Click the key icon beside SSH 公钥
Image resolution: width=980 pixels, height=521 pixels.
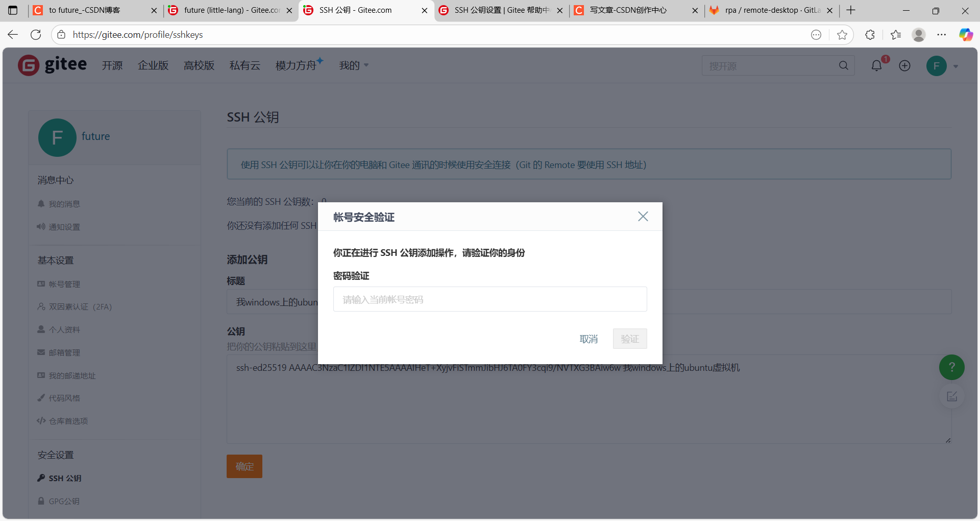point(41,478)
